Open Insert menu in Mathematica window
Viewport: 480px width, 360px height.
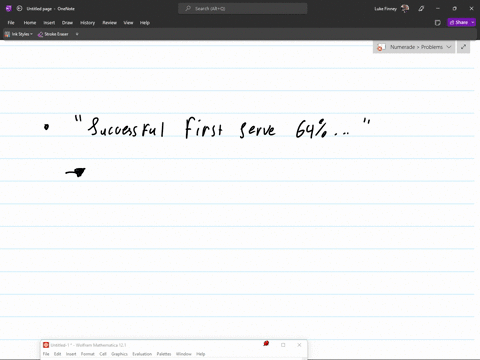[71, 354]
